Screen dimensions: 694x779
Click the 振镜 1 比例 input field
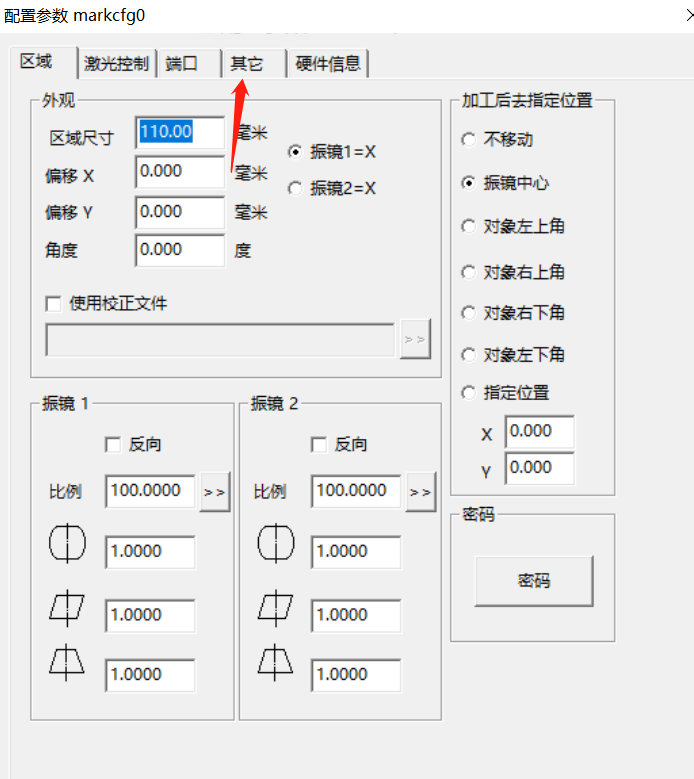(x=150, y=491)
